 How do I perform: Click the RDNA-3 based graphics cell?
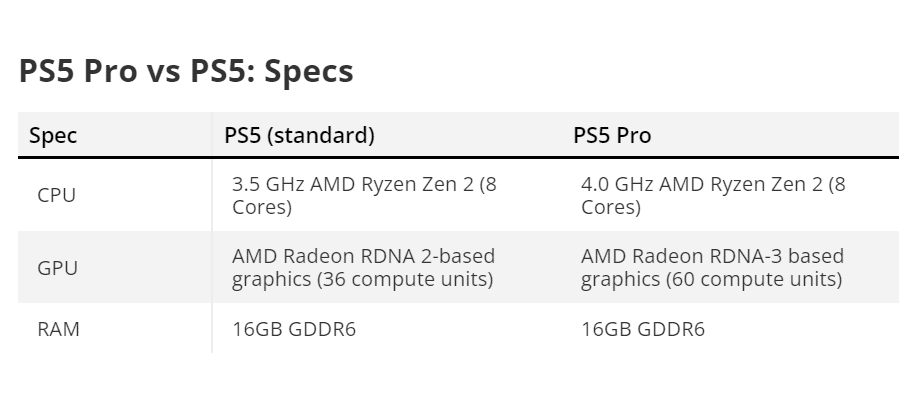coord(712,267)
